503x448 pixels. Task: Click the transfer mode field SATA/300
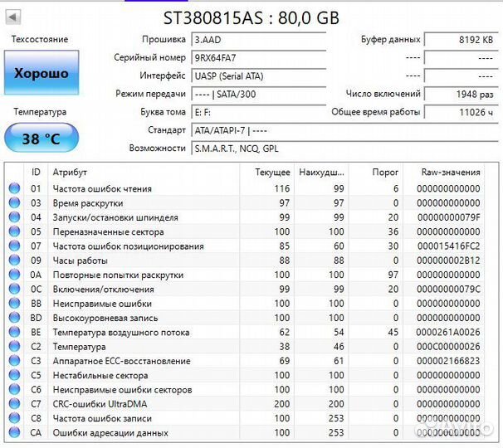tap(259, 94)
